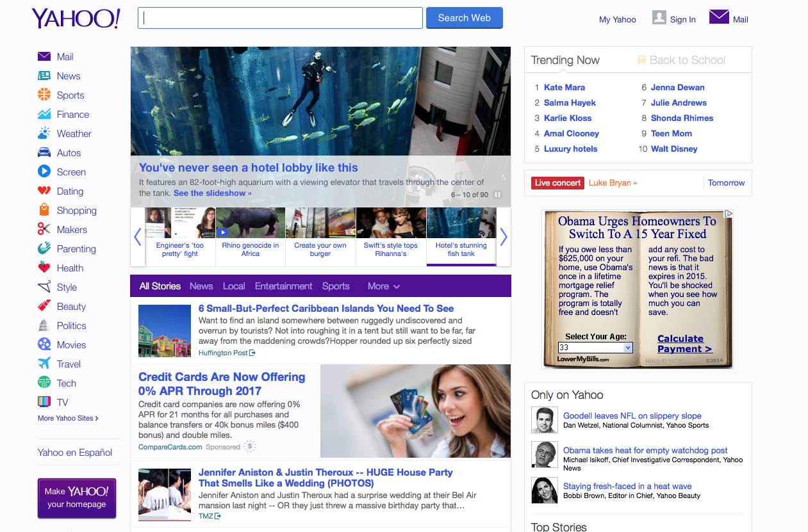The image size is (808, 532).
Task: Read Goodell leaves NFL on slippery slope
Action: pyautogui.click(x=632, y=416)
